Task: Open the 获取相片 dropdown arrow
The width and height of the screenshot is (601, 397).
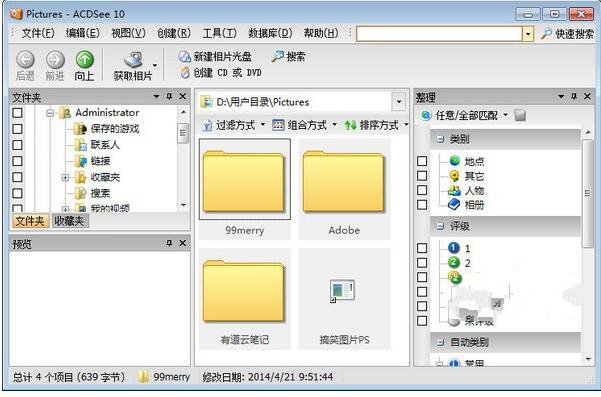Action: 155,65
